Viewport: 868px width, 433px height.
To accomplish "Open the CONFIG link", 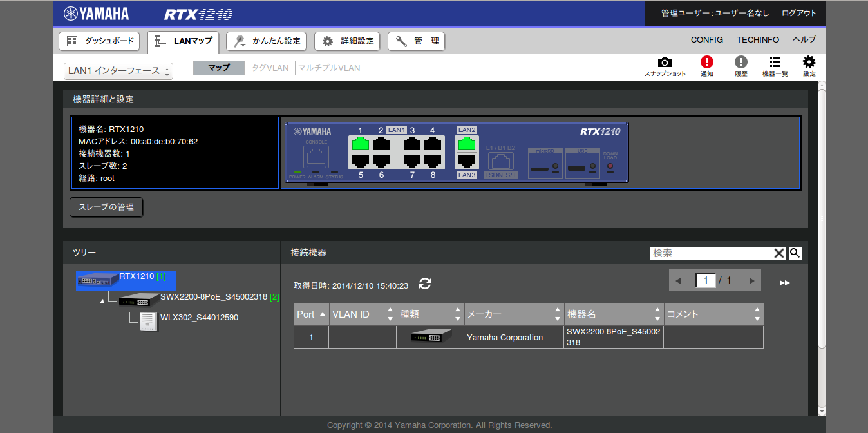I will click(x=706, y=39).
